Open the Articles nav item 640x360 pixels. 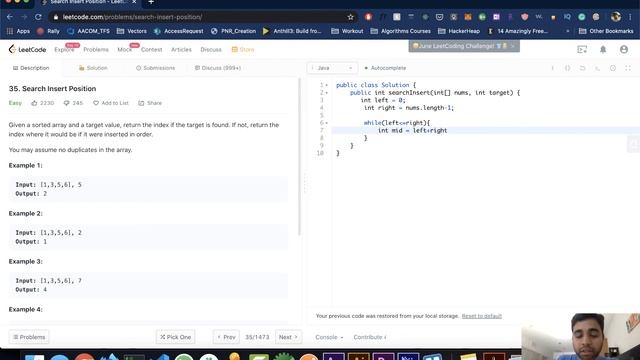pos(181,49)
